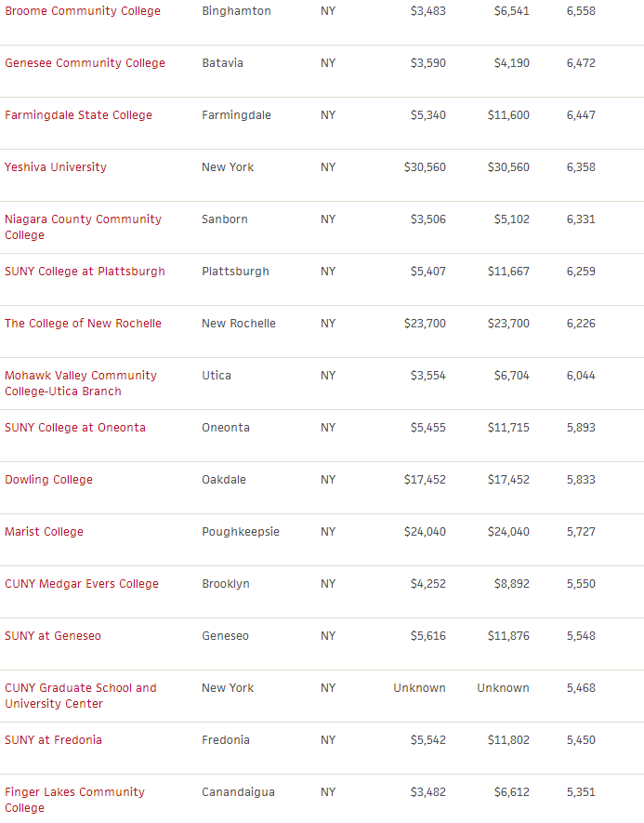Select SUNY at Geneseo link

coord(53,636)
